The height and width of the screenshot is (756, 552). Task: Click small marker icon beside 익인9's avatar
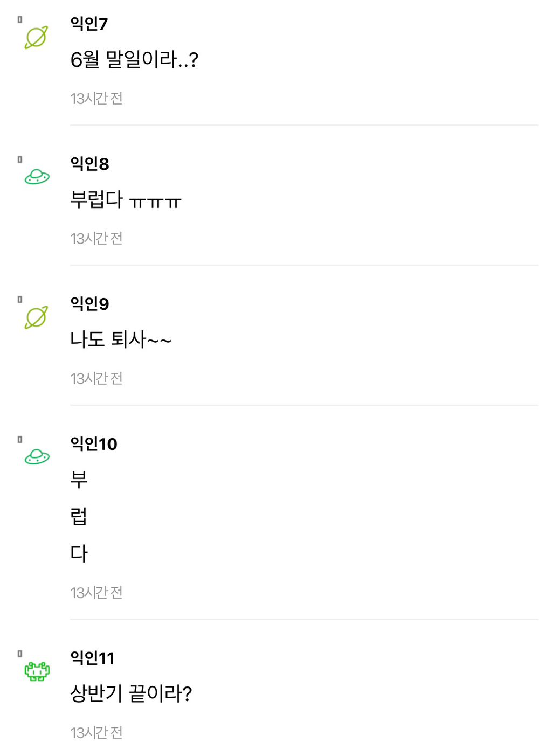(x=20, y=300)
